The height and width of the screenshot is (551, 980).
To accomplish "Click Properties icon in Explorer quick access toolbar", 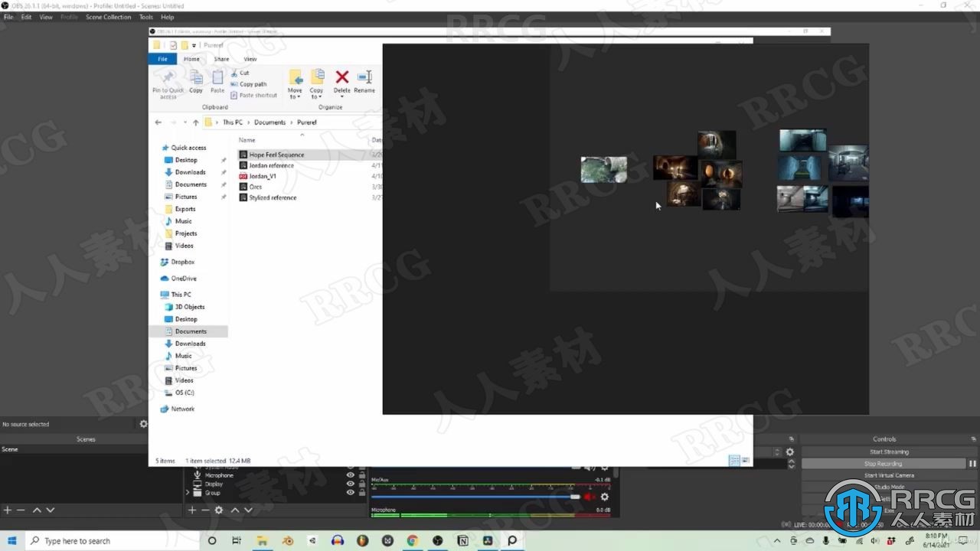I will pyautogui.click(x=173, y=45).
